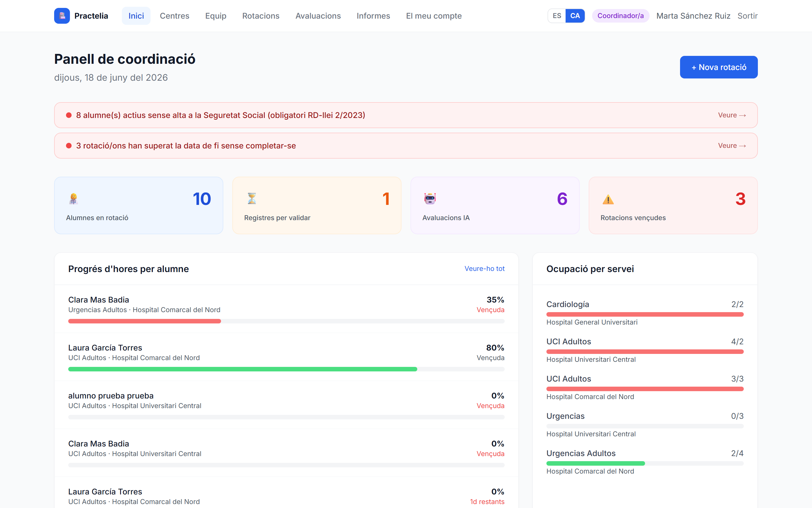812x508 pixels.
Task: Open the Avaluacions page
Action: point(318,16)
